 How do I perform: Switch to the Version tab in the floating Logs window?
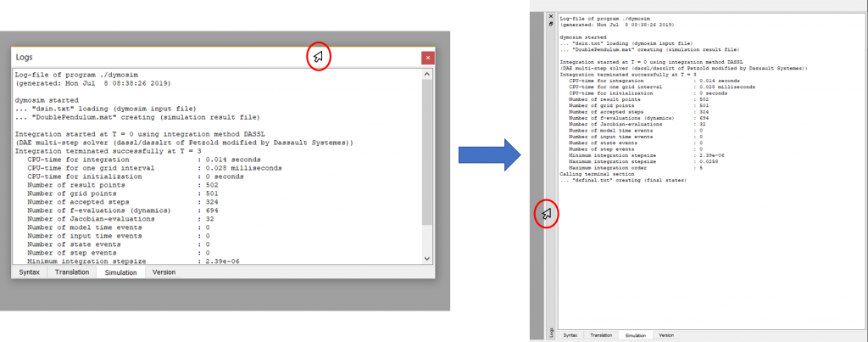(x=164, y=272)
